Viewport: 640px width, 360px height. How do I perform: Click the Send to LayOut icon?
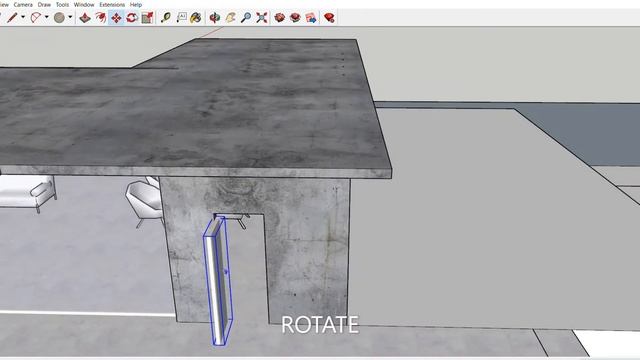tap(311, 18)
